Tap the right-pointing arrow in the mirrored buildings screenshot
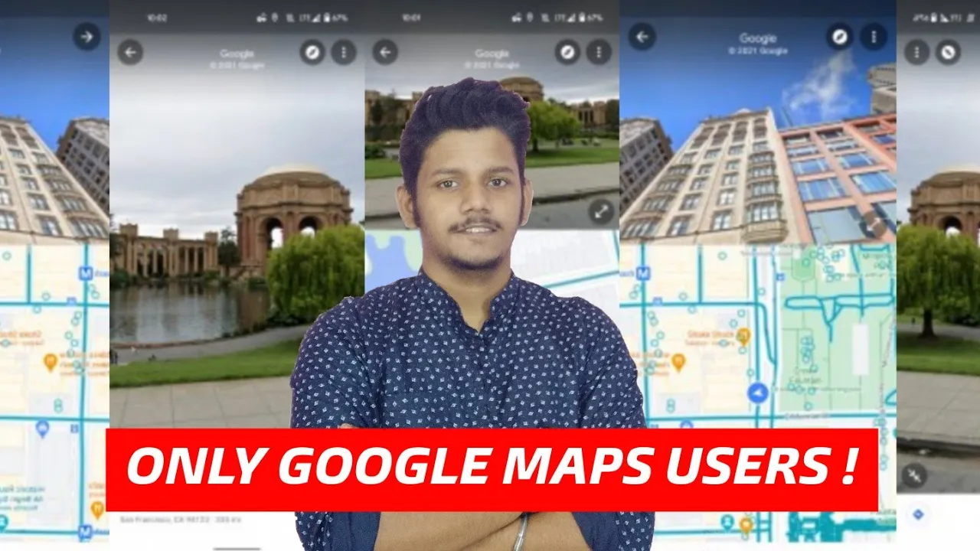This screenshot has width=980, height=551. 87,37
